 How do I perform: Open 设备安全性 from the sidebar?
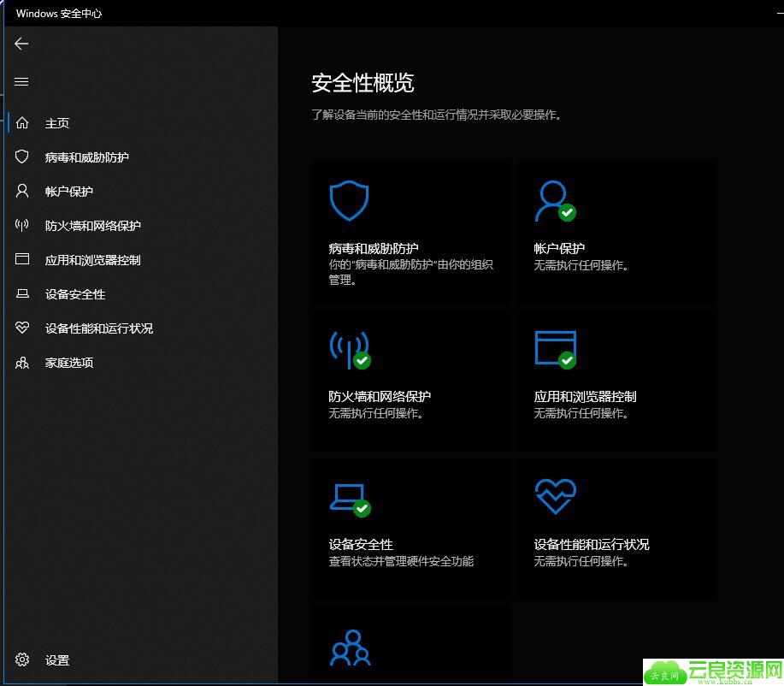(x=75, y=294)
